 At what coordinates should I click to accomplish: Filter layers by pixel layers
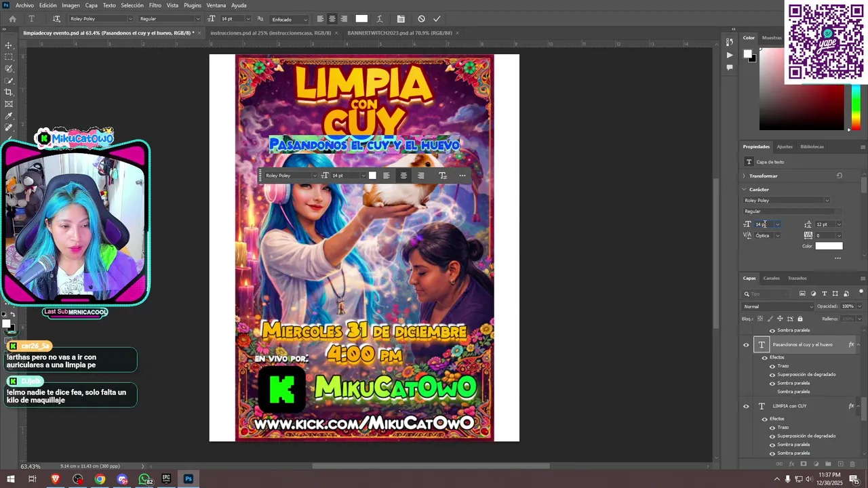802,293
